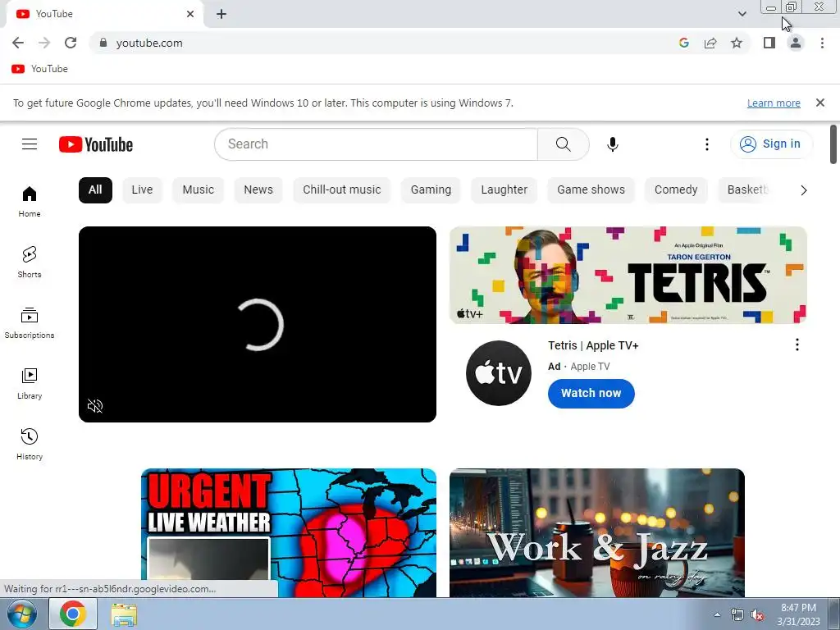Open the taskbar clock and date
The width and height of the screenshot is (840, 630).
(798, 614)
